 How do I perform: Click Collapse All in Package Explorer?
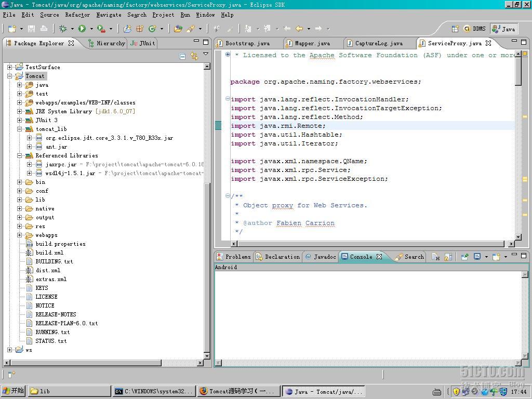point(182,56)
